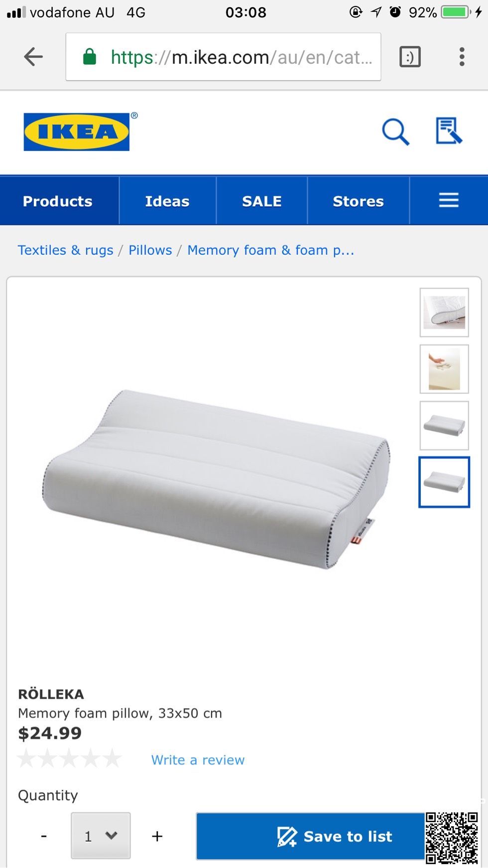
Task: Open the search magnifier icon
Action: pos(395,131)
